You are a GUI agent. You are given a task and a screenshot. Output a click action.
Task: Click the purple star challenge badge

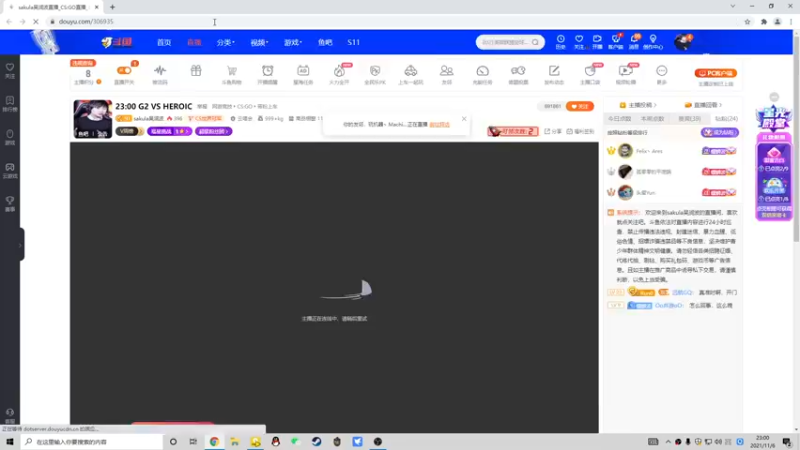coord(169,131)
